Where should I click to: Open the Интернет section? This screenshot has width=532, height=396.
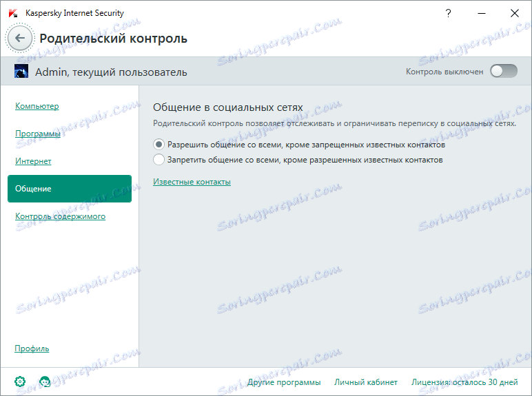[x=33, y=161]
